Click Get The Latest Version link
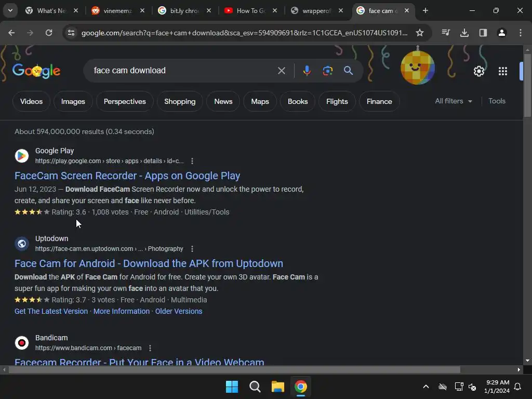The height and width of the screenshot is (399, 532). (51, 311)
